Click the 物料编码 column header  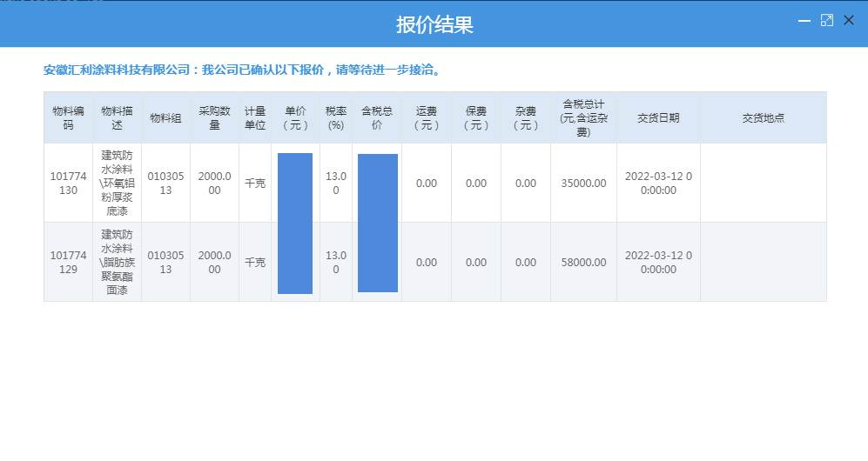[x=68, y=117]
